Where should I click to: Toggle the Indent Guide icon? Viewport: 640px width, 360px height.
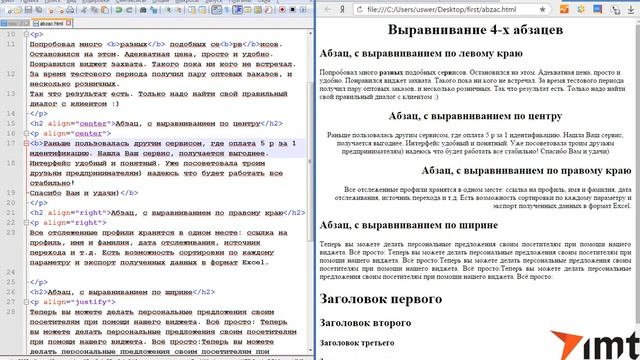pos(237,9)
